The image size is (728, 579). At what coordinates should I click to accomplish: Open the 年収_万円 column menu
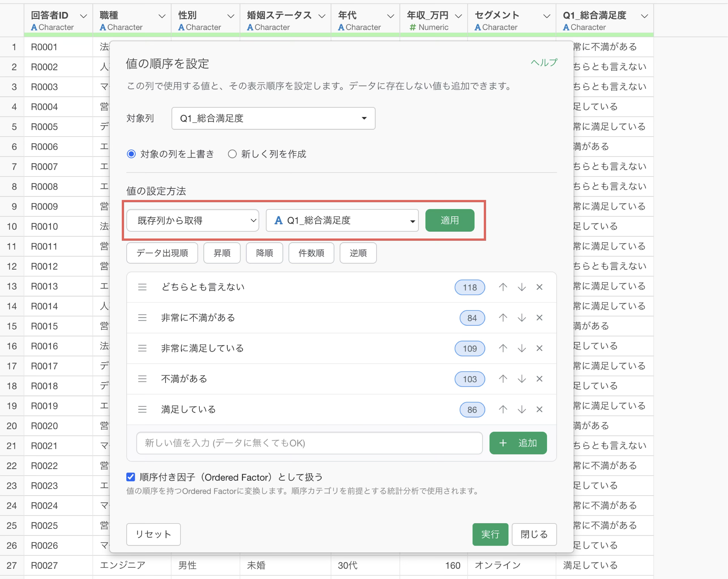(x=458, y=16)
